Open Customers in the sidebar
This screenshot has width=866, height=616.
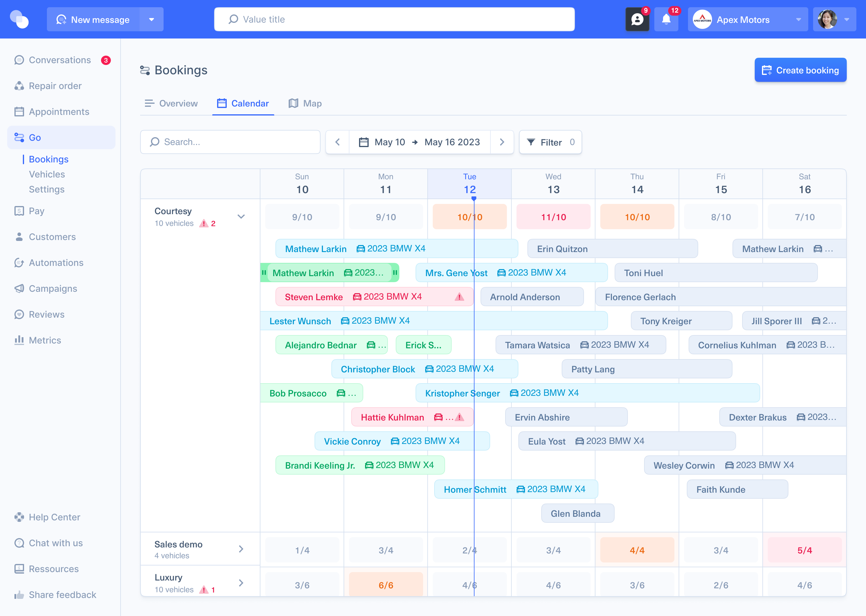61,237
